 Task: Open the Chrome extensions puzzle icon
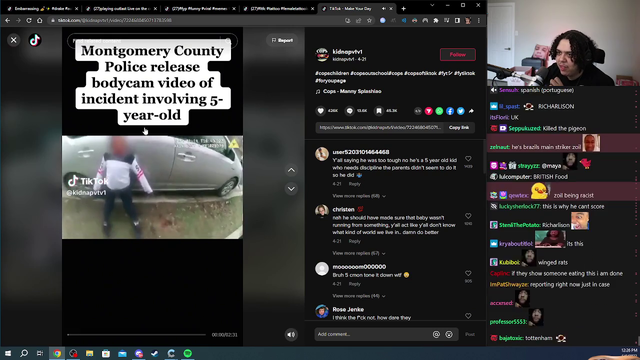coord(436,20)
